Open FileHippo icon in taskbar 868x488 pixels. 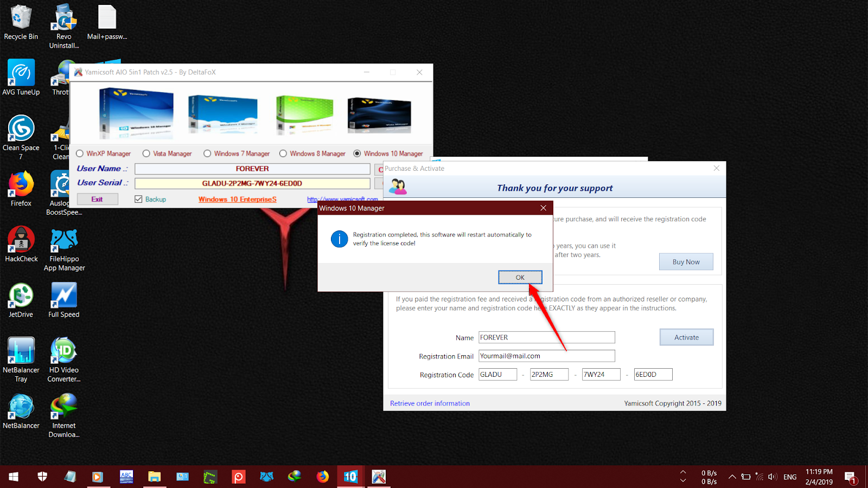coord(266,477)
